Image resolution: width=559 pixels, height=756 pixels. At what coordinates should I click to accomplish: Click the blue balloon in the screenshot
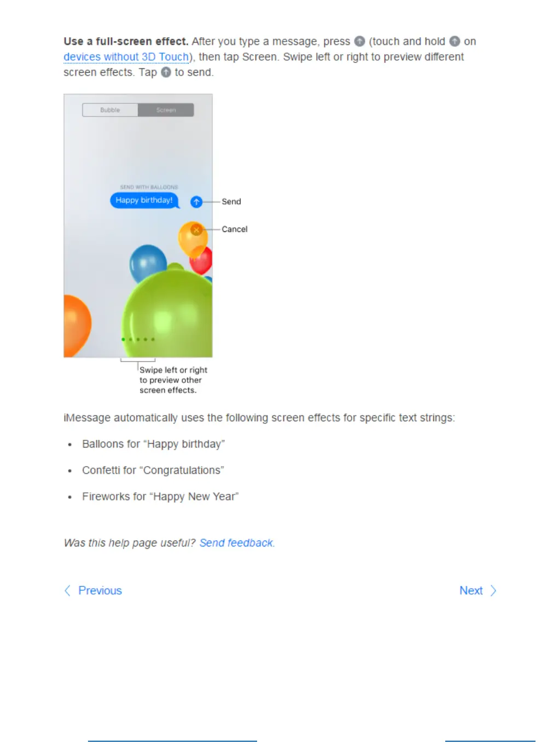147,263
